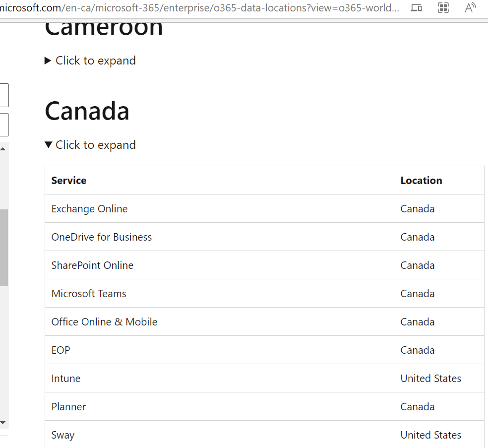Collapse the Canada section disclosure triangle
Viewport: 488px width, 448px height.
pos(48,145)
